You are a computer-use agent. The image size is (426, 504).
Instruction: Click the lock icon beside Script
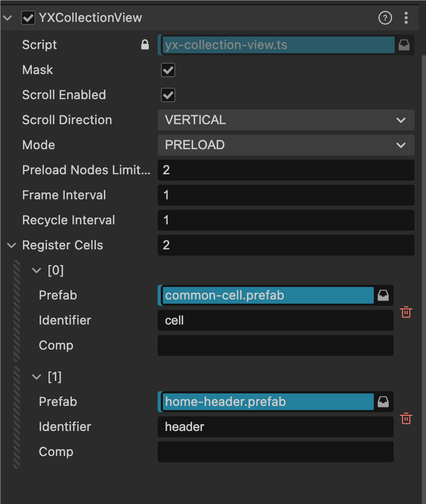145,45
